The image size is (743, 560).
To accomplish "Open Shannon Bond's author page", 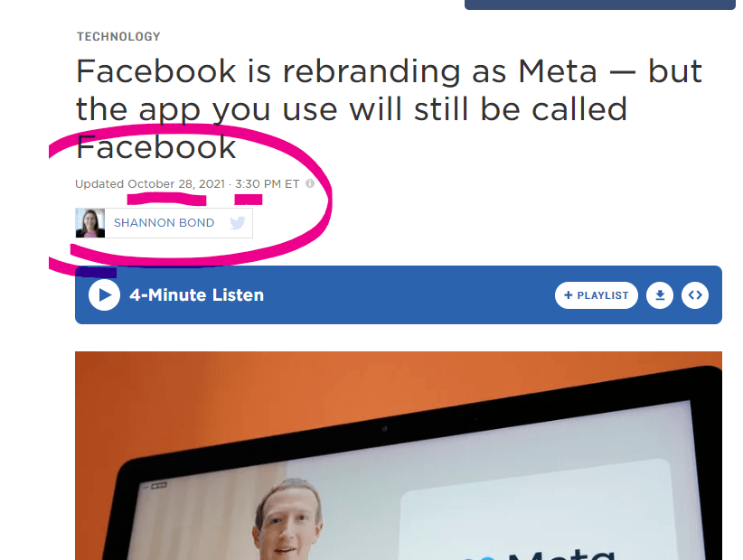I will 164,222.
